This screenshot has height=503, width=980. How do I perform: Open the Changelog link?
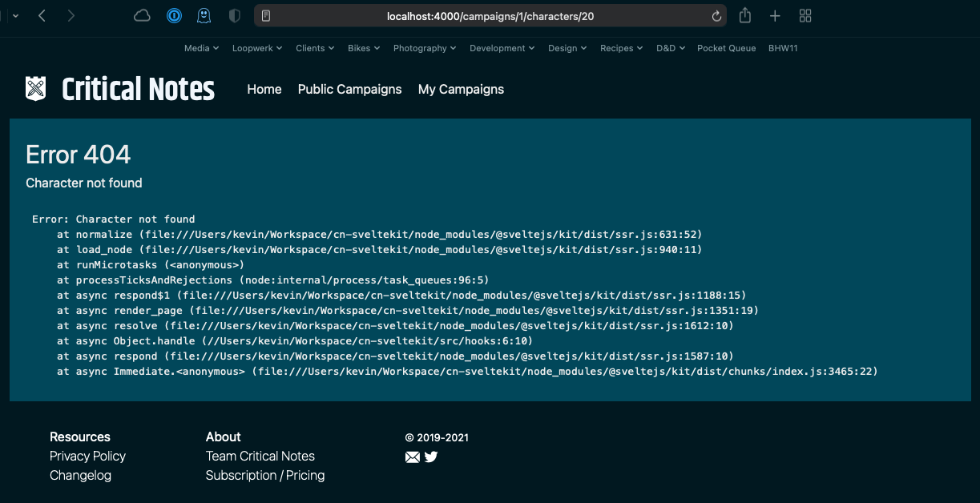[80, 475]
